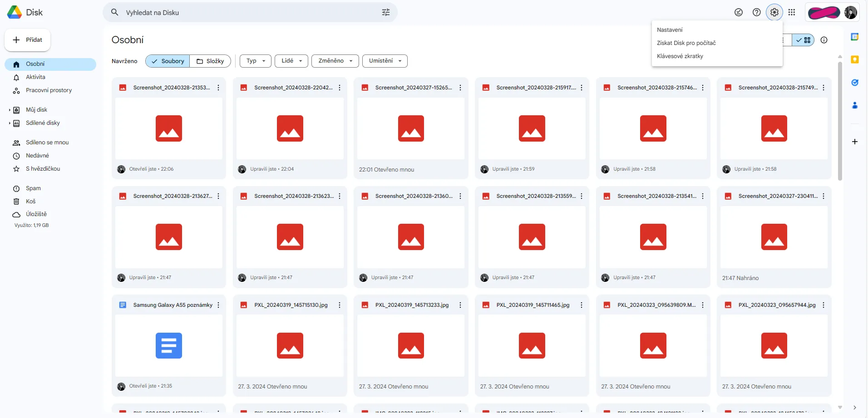The height and width of the screenshot is (418, 868).
Task: Open Google Calendar in side panel
Action: point(855,37)
